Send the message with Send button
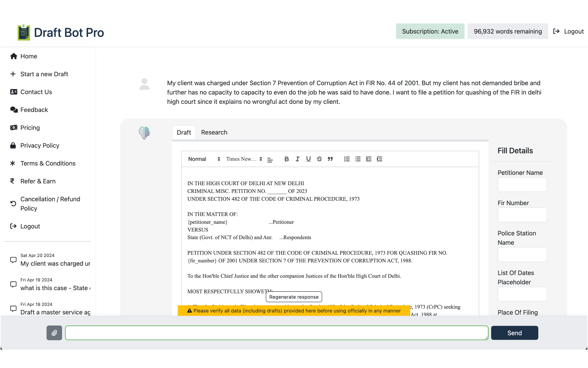 514,333
